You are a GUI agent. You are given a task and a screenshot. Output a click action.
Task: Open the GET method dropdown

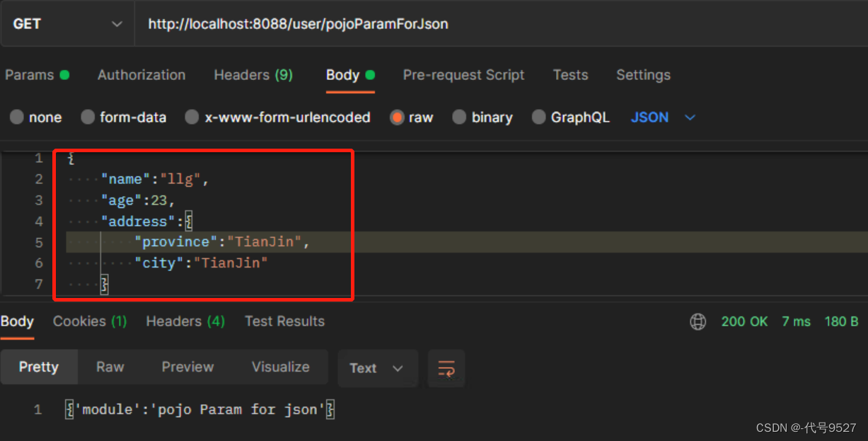click(x=67, y=24)
